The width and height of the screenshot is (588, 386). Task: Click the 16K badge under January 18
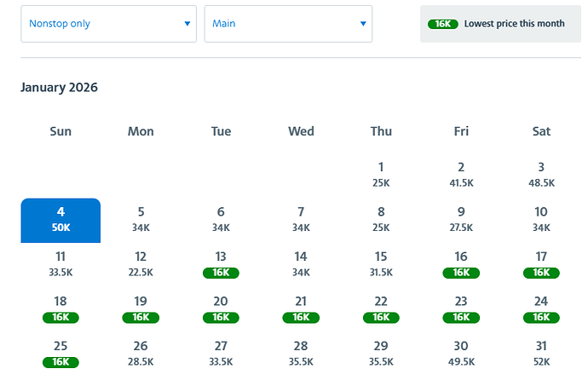(x=61, y=317)
